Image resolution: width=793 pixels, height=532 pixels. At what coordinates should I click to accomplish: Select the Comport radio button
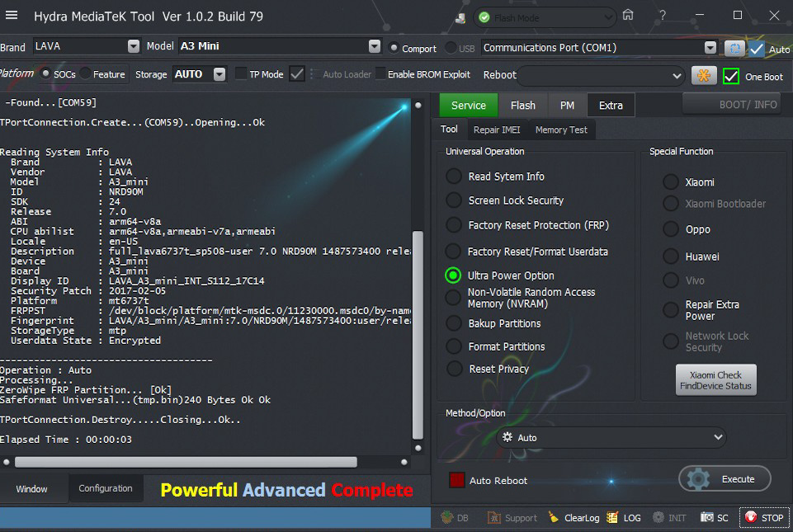(393, 48)
